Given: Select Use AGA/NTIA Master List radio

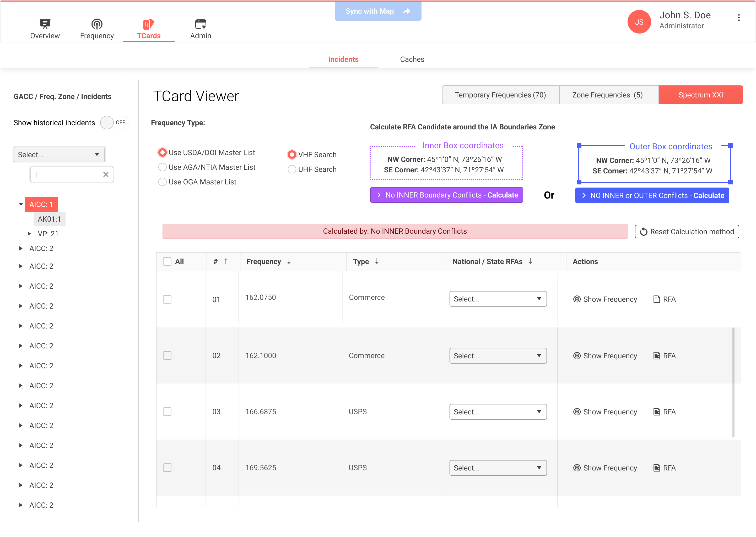Looking at the screenshot, I should click(x=163, y=167).
